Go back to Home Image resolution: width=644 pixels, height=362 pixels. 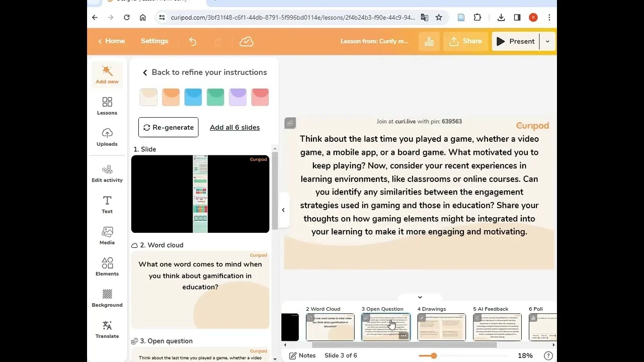(x=111, y=41)
